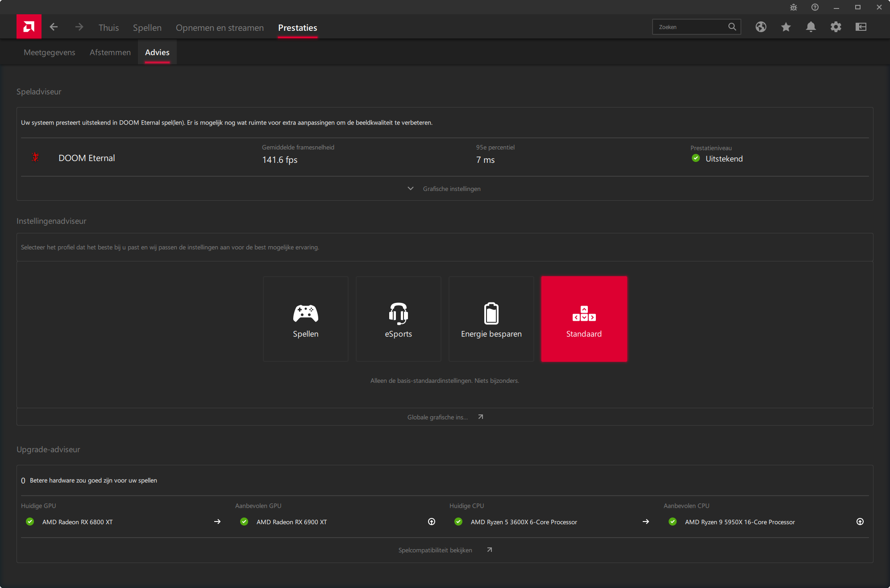Go back with the left arrow
Viewport: 890px width, 588px height.
(x=54, y=27)
